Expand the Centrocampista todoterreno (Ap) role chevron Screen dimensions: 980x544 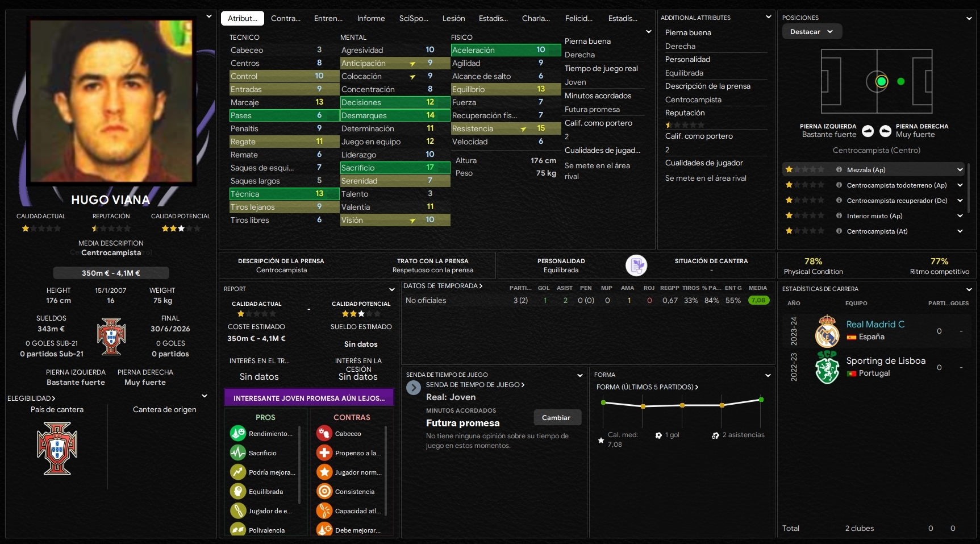960,185
